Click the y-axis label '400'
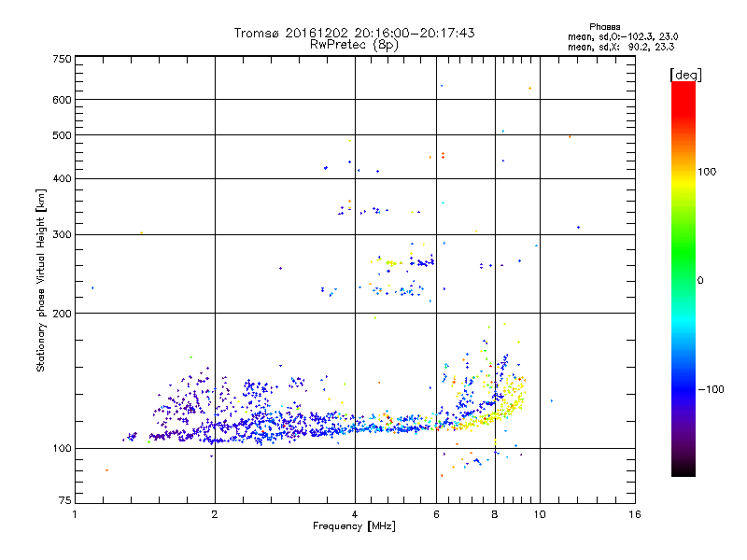Viewport: 747px width, 560px height. 62,178
